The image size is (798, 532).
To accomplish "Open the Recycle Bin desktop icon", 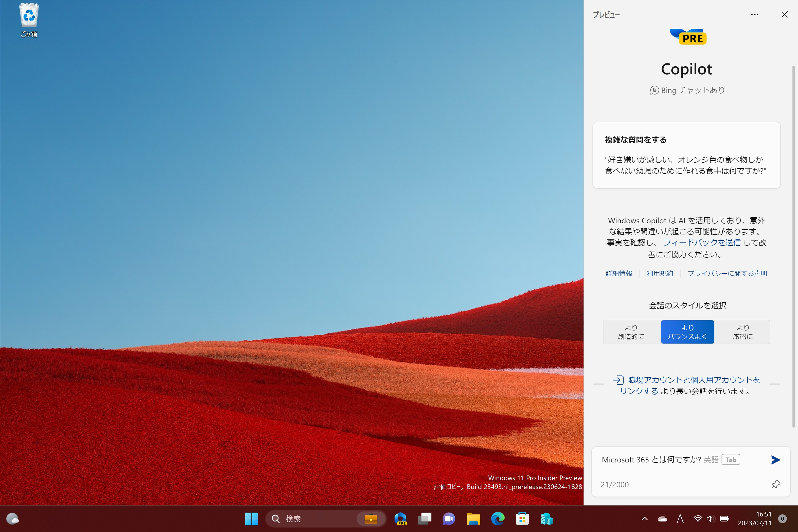I will tap(29, 20).
